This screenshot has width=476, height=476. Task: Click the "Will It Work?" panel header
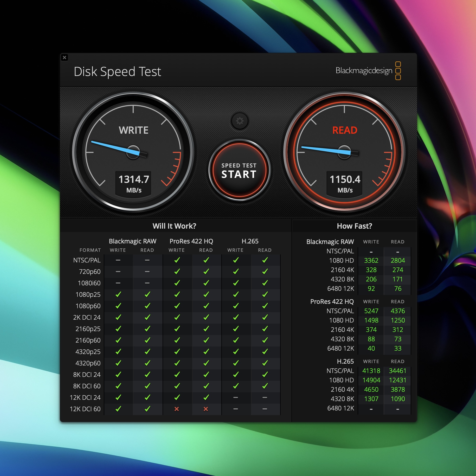(174, 226)
